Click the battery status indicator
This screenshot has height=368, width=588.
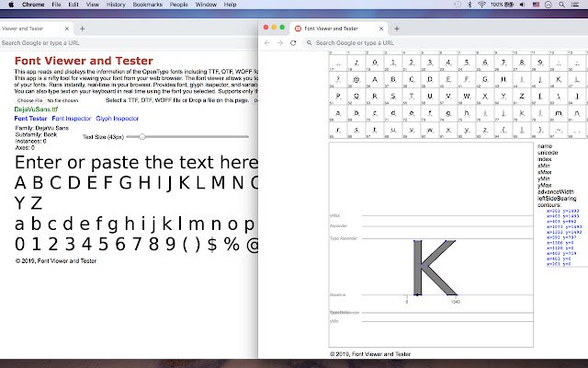pos(503,5)
